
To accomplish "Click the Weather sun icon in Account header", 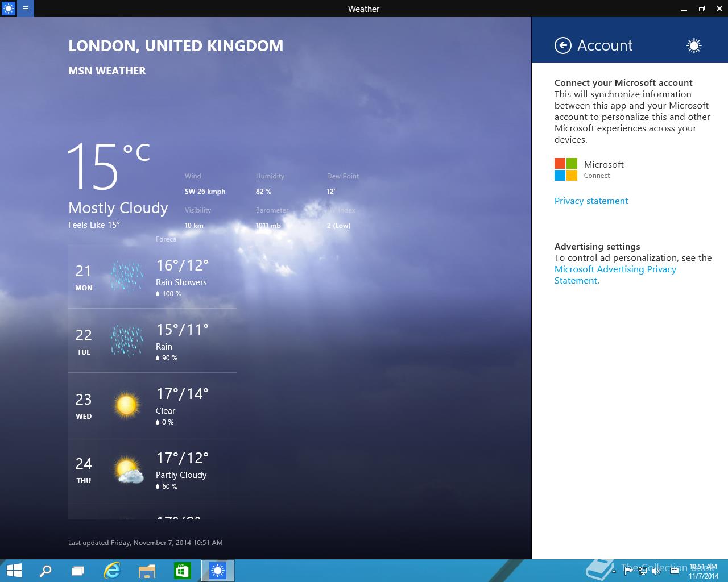I will click(693, 45).
